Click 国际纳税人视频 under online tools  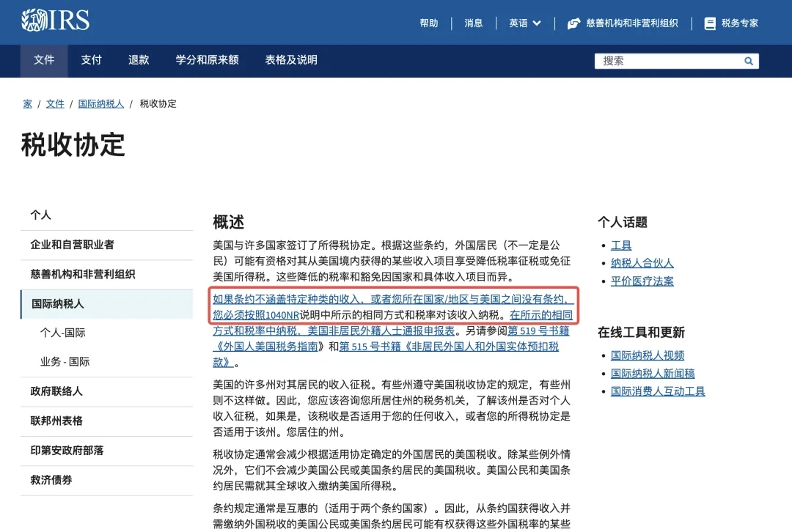pyautogui.click(x=647, y=355)
